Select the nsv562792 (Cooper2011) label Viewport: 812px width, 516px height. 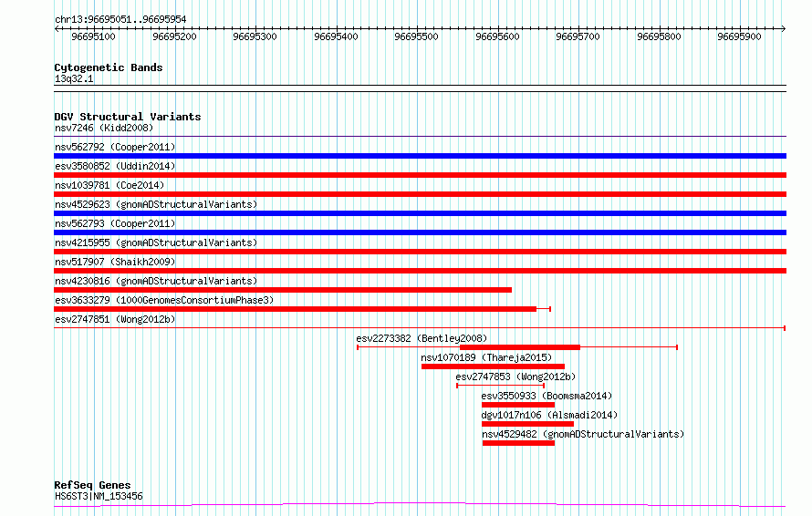[115, 147]
